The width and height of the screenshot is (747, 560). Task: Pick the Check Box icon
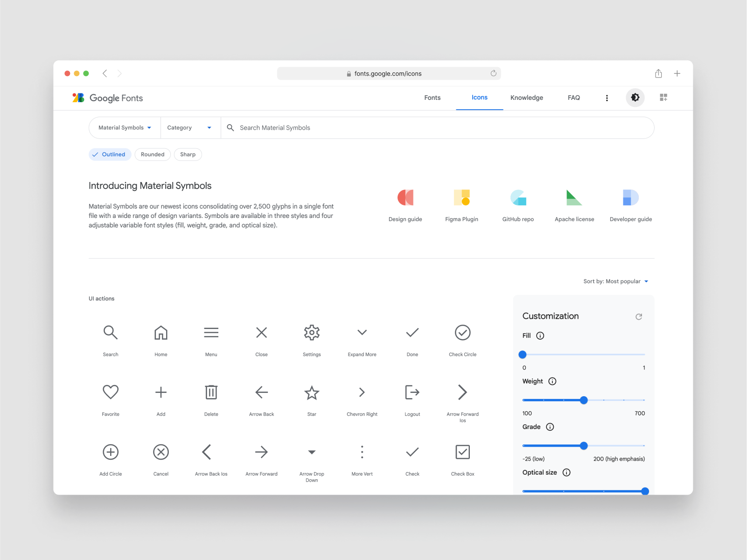click(x=463, y=452)
